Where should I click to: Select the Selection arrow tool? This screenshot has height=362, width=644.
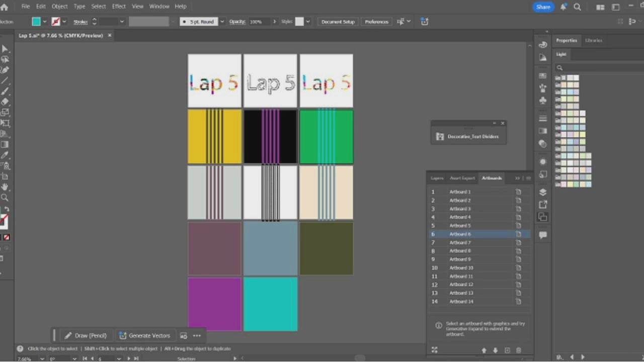(5, 49)
